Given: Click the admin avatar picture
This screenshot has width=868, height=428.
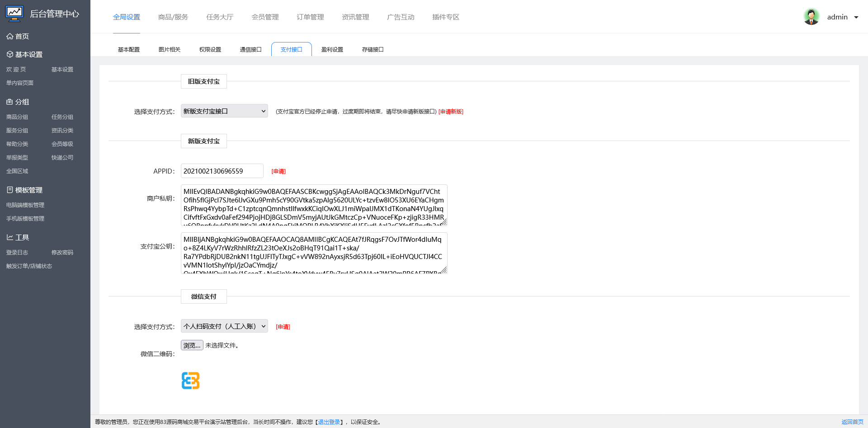Looking at the screenshot, I should click(x=811, y=17).
